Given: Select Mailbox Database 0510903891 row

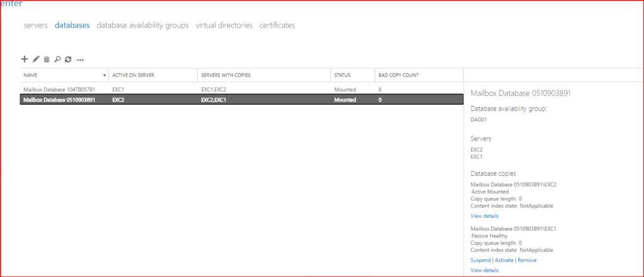Looking at the screenshot, I should coord(59,100).
